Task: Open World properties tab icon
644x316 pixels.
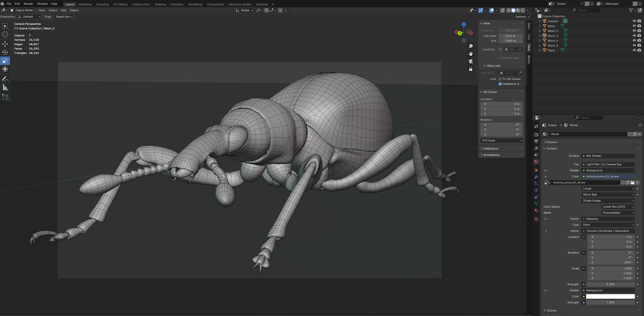Action: click(536, 162)
